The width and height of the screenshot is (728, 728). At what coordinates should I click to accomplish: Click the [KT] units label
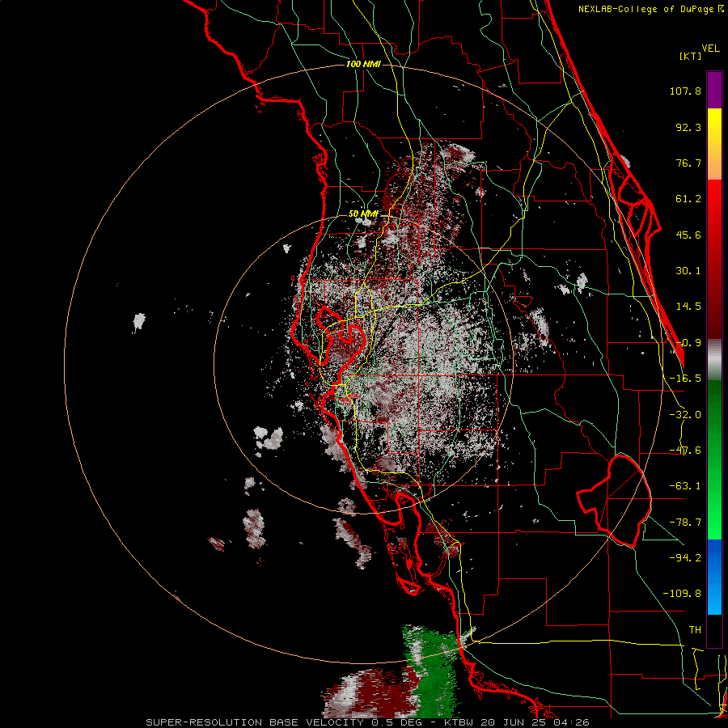pos(690,56)
